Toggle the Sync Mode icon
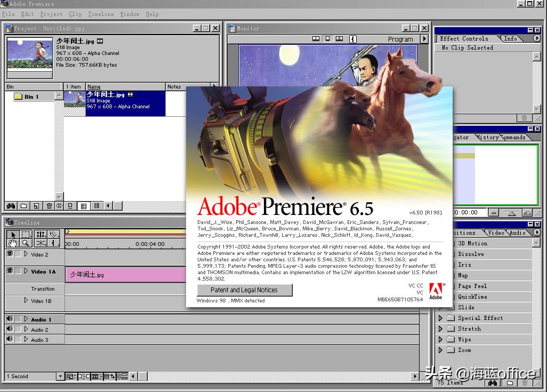 pyautogui.click(x=122, y=377)
